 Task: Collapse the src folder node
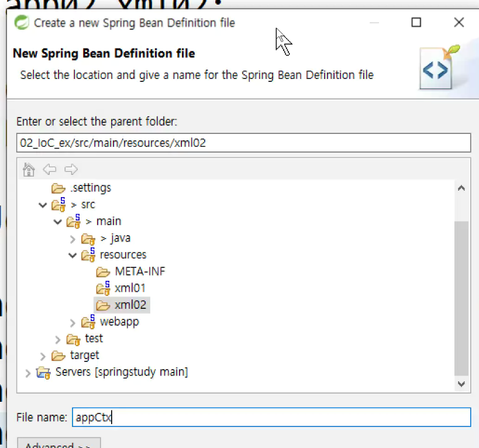43,205
